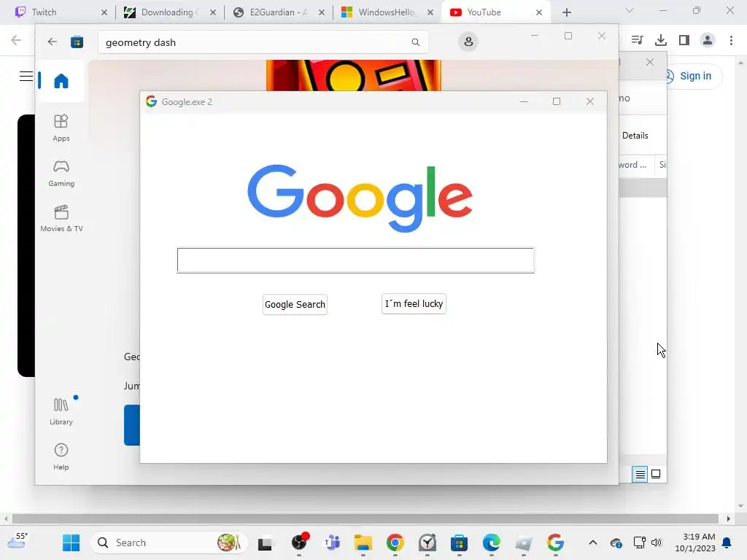Show hidden system tray icons

[x=592, y=542]
